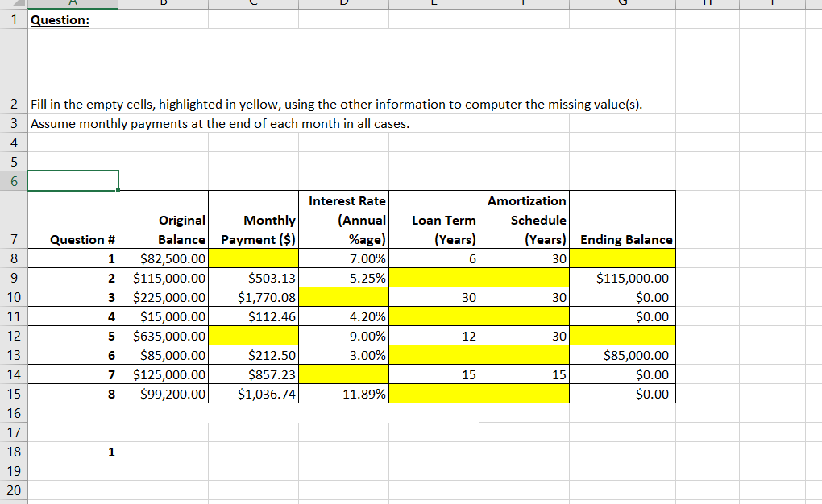
Task: Click the 9.00% rate cell
Action: click(344, 336)
